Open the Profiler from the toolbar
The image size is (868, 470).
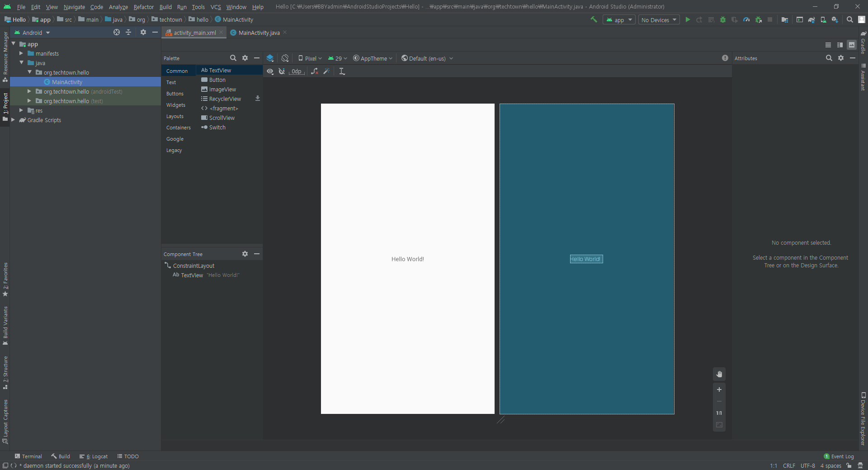pyautogui.click(x=746, y=19)
